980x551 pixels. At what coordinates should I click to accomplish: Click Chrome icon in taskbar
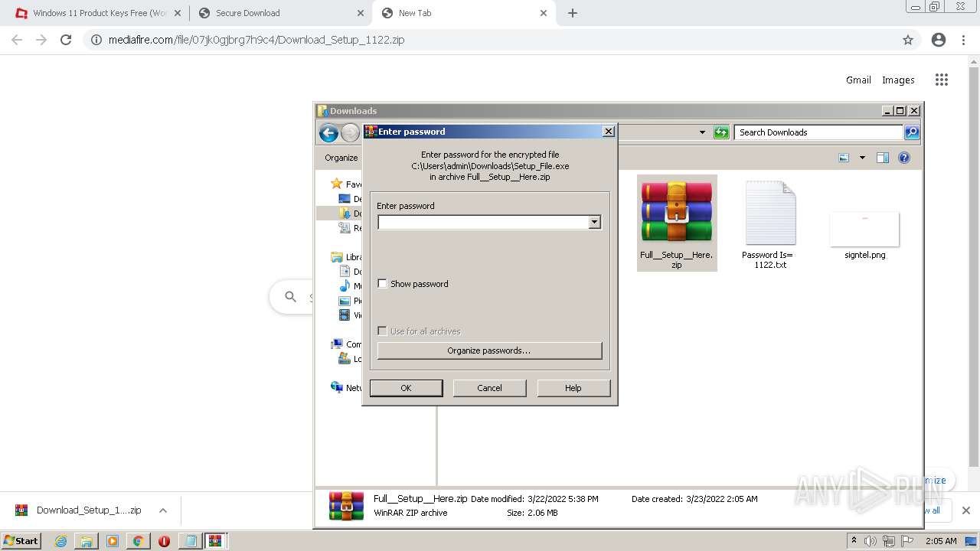(x=138, y=541)
